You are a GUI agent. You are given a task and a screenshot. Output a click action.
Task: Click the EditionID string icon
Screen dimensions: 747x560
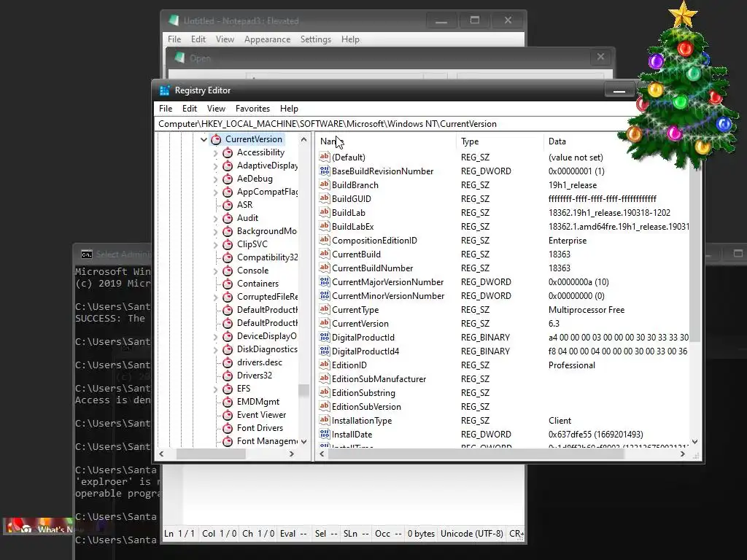(x=325, y=365)
